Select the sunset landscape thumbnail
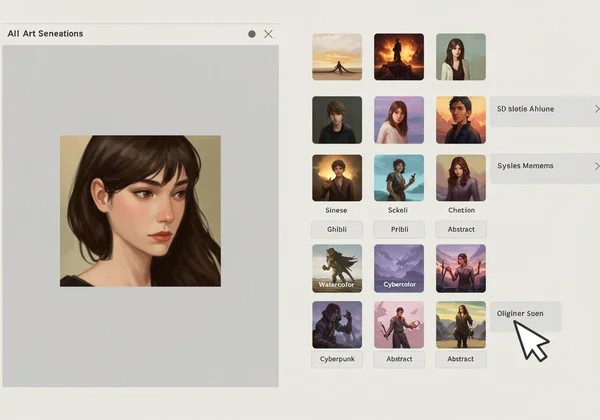600x420 pixels. tap(337, 57)
